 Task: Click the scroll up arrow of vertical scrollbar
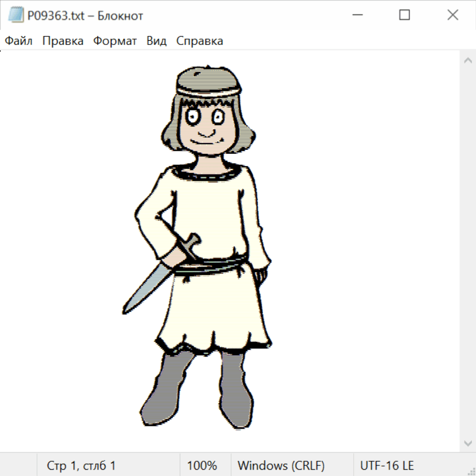468,60
